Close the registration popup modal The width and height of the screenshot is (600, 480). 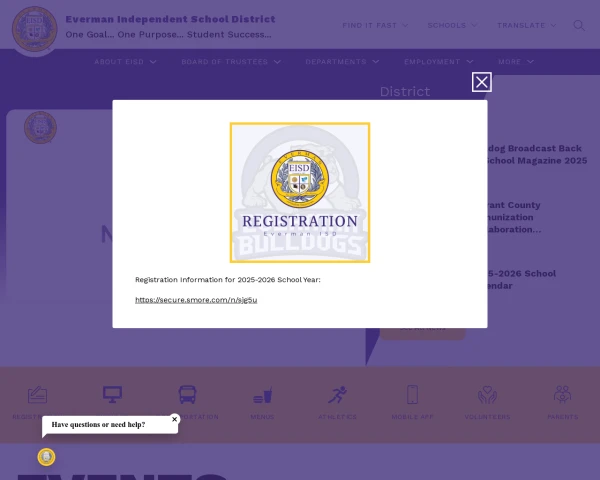click(x=481, y=82)
